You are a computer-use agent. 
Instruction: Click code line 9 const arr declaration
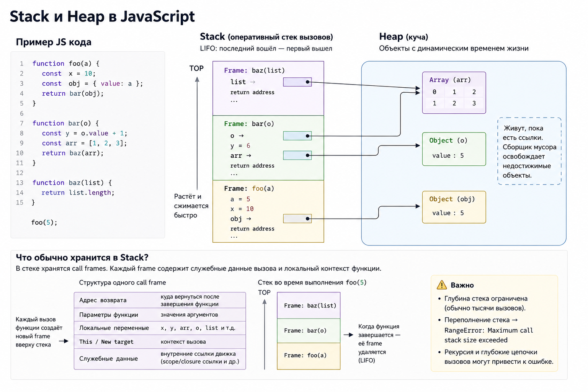point(84,143)
